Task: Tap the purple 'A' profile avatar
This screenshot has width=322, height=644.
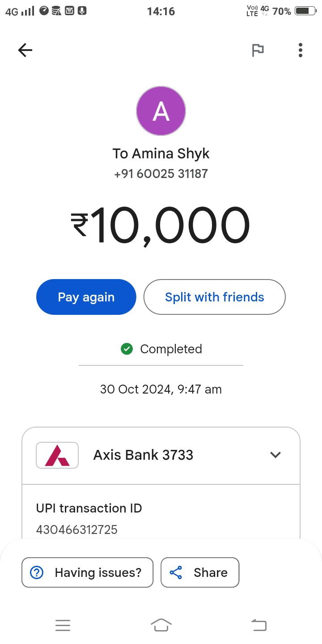Action: tap(161, 111)
